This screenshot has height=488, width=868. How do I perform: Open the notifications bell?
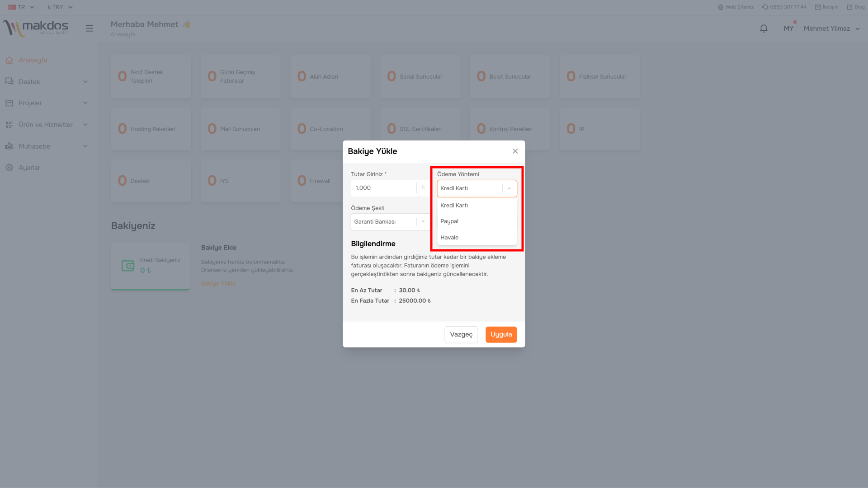coord(764,28)
